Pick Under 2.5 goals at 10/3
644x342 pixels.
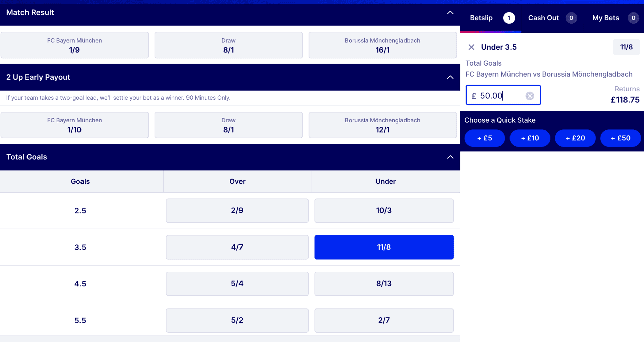click(x=384, y=211)
